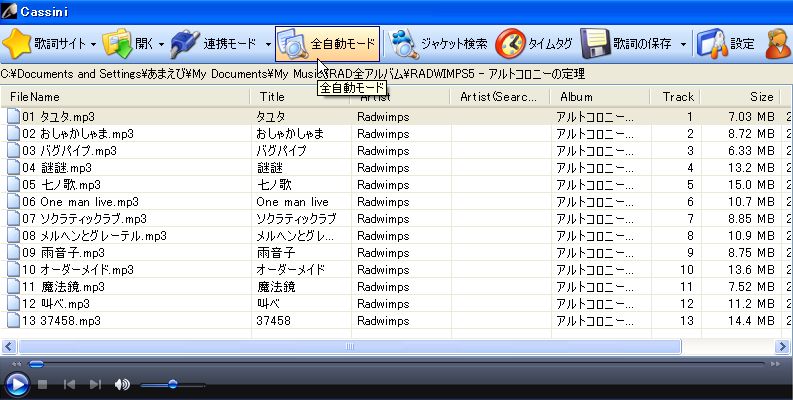Click fast-forward button at seek bar end
Viewport: 793px width, 400px height.
775,364
